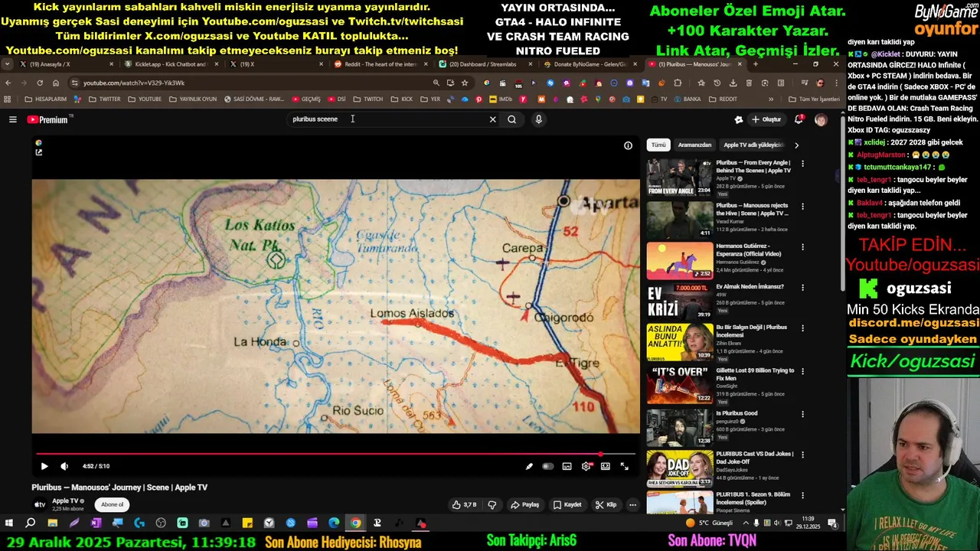Create a clip with Klip button
This screenshot has width=980, height=551.
(x=606, y=505)
